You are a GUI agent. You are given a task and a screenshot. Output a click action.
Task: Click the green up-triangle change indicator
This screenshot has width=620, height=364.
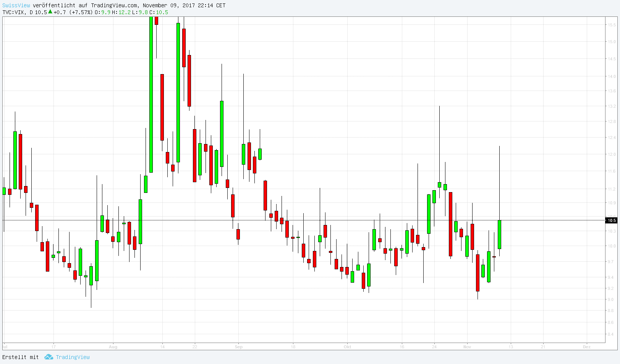(x=50, y=12)
